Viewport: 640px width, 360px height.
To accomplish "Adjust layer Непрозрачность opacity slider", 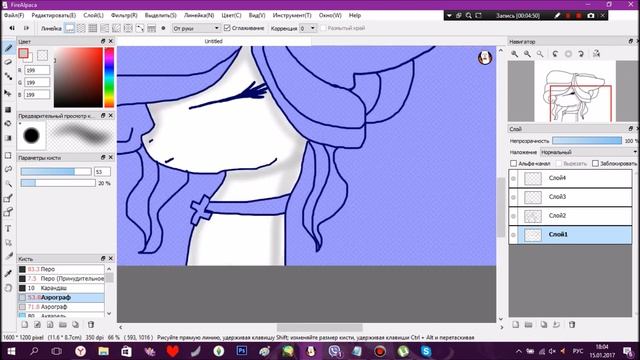I will 587,140.
